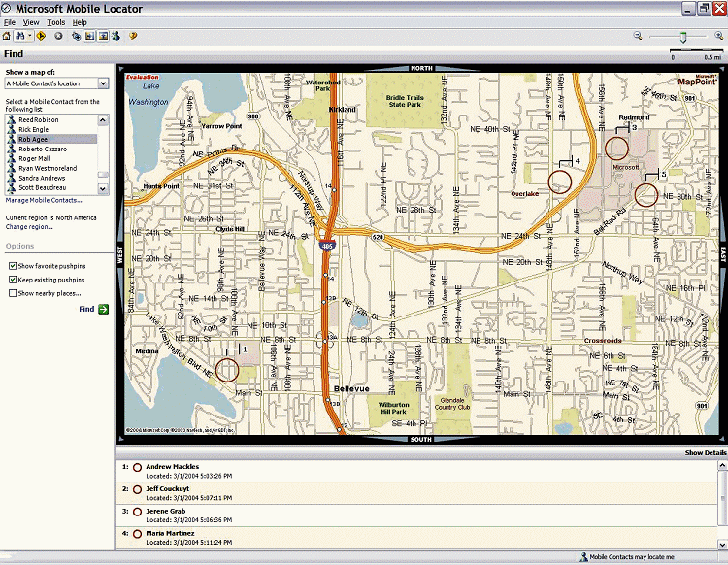
Task: Toggle the left pane toolbar icon
Action: pos(89,36)
